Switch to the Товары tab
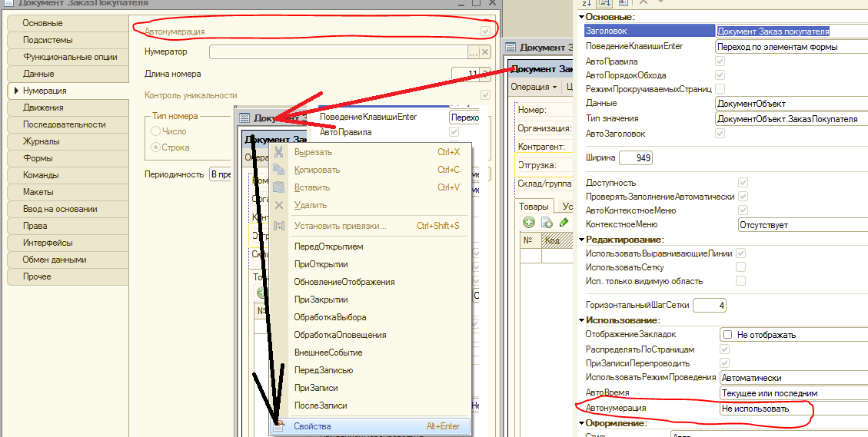The height and width of the screenshot is (437, 868). pyautogui.click(x=535, y=206)
